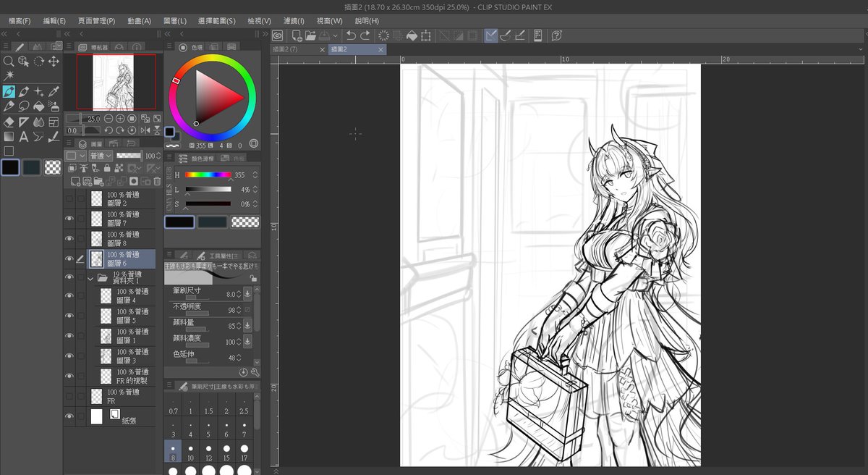Open the 圖層(L) menu

point(174,21)
